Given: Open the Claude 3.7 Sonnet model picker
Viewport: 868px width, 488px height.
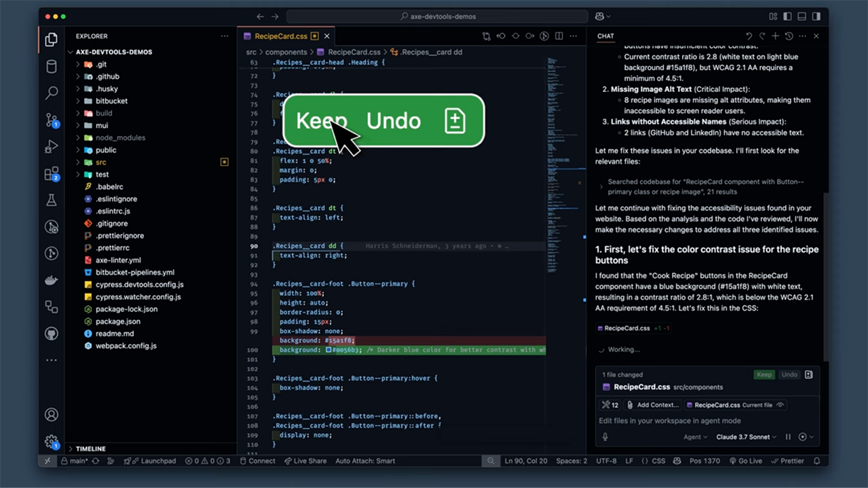Looking at the screenshot, I should tap(744, 437).
